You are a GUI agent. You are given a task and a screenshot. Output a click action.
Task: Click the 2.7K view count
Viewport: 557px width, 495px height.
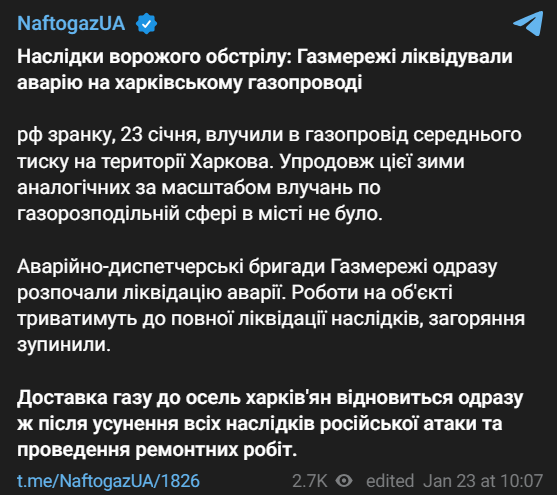(x=309, y=481)
